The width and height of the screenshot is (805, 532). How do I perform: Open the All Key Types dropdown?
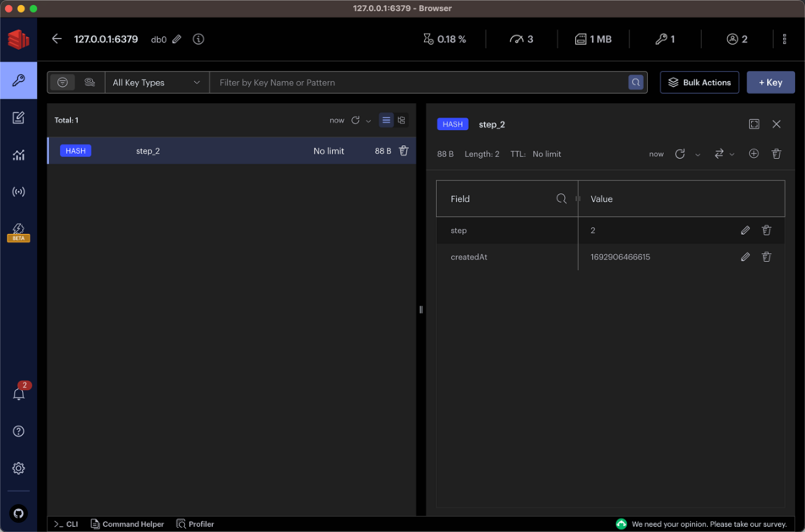[x=157, y=82]
